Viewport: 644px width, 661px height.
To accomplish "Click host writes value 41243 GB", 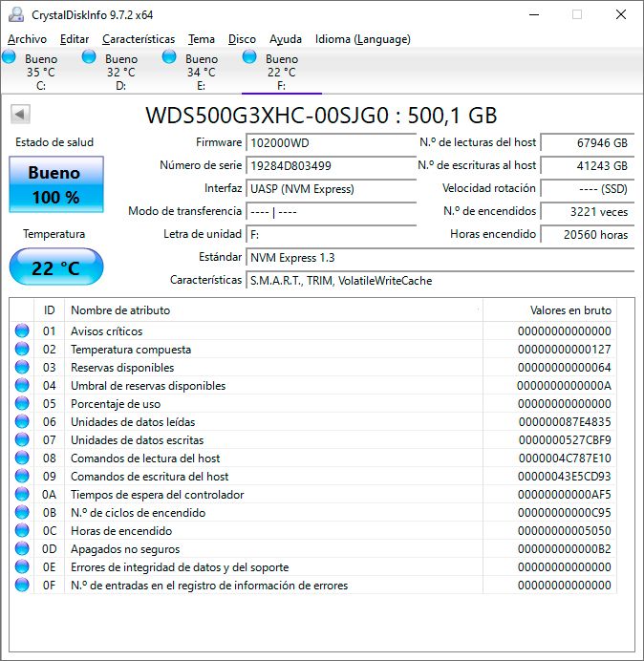I will (588, 165).
